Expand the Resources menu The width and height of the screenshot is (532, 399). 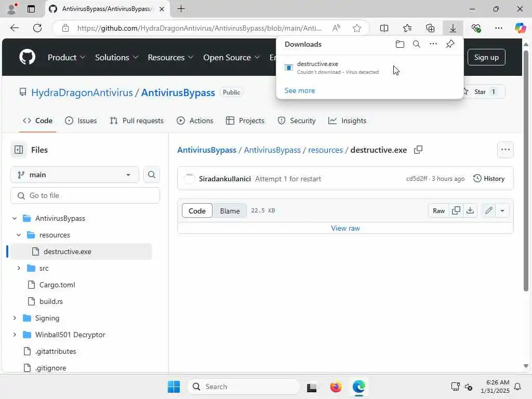pos(170,57)
